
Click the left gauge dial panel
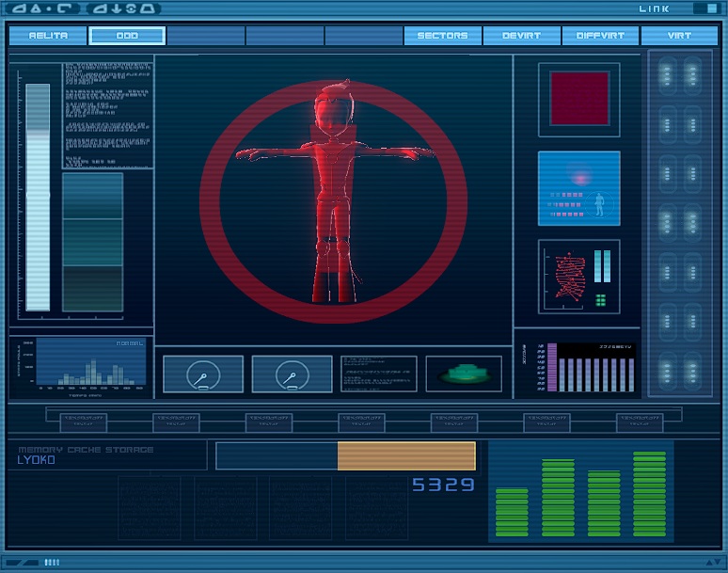203,374
